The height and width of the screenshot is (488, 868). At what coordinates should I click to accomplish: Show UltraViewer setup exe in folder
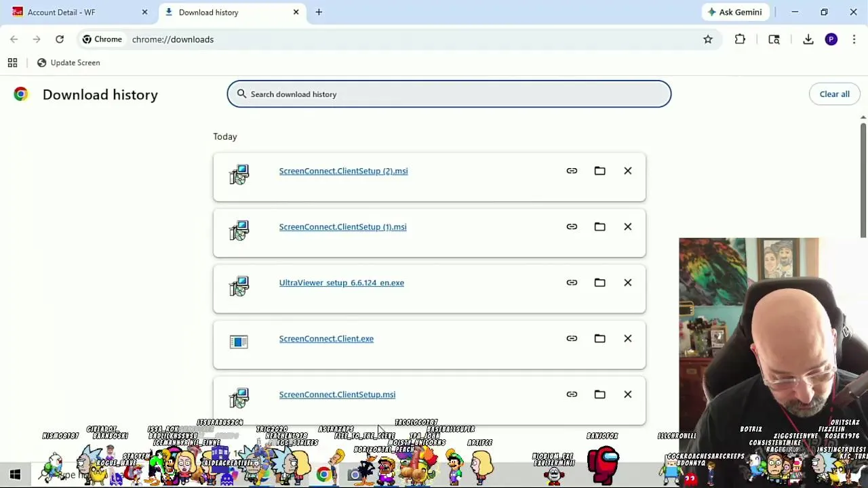599,283
